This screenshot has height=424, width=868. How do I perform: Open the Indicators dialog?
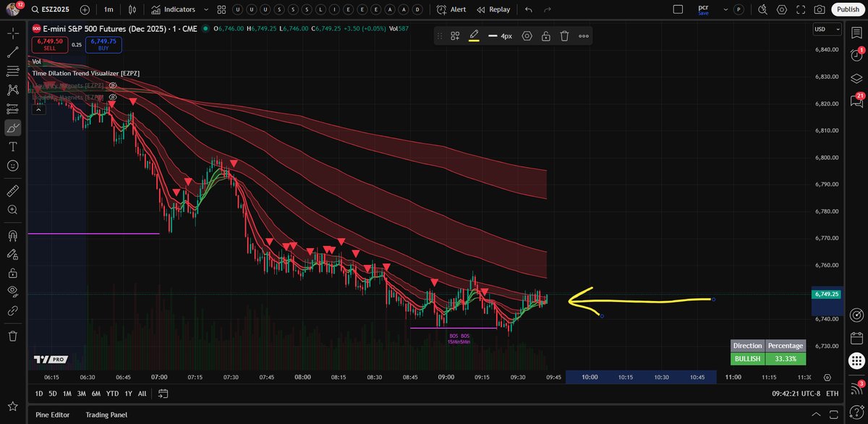point(174,9)
